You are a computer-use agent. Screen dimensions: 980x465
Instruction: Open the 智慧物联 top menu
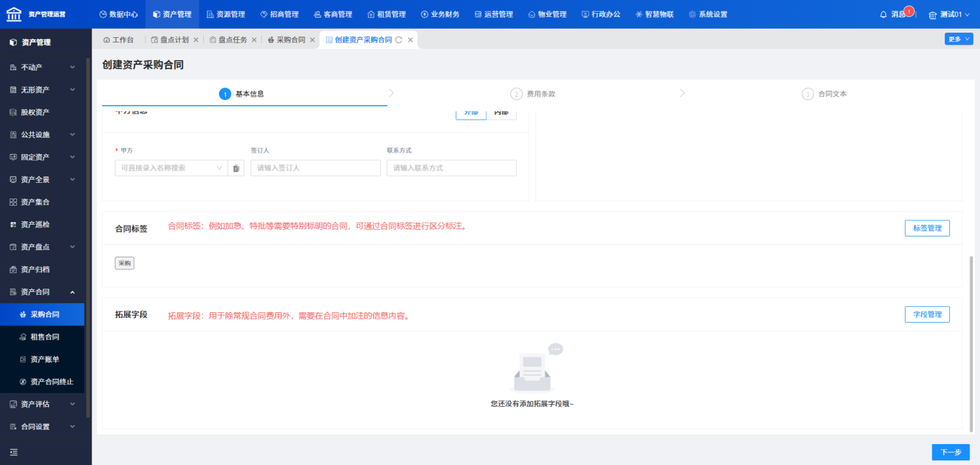pyautogui.click(x=654, y=14)
